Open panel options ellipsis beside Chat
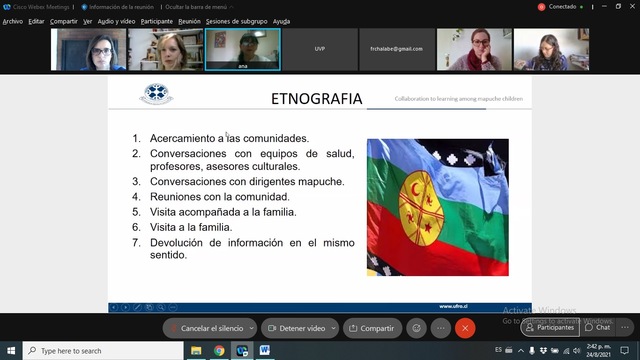640x360 pixels. [x=624, y=327]
